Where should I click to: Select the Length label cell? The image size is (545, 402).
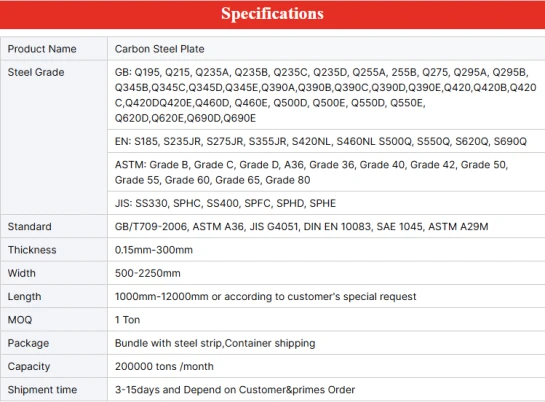pos(54,296)
